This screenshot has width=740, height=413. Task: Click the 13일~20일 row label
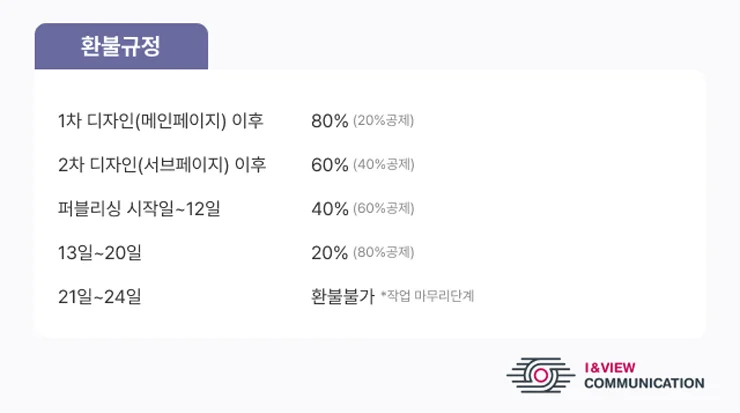(100, 253)
